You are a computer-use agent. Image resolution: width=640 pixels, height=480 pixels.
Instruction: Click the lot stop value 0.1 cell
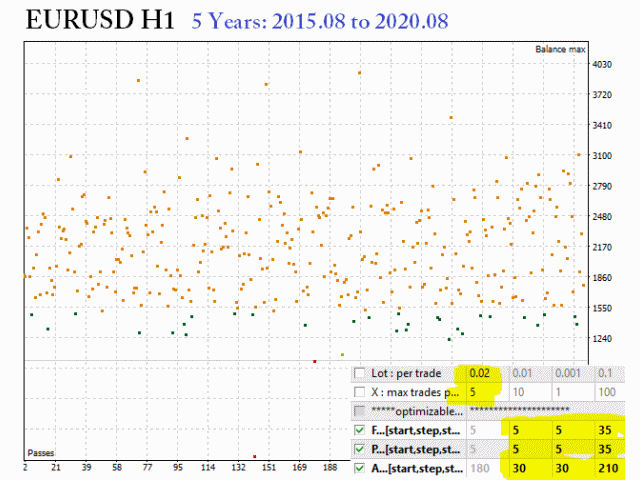pyautogui.click(x=605, y=373)
